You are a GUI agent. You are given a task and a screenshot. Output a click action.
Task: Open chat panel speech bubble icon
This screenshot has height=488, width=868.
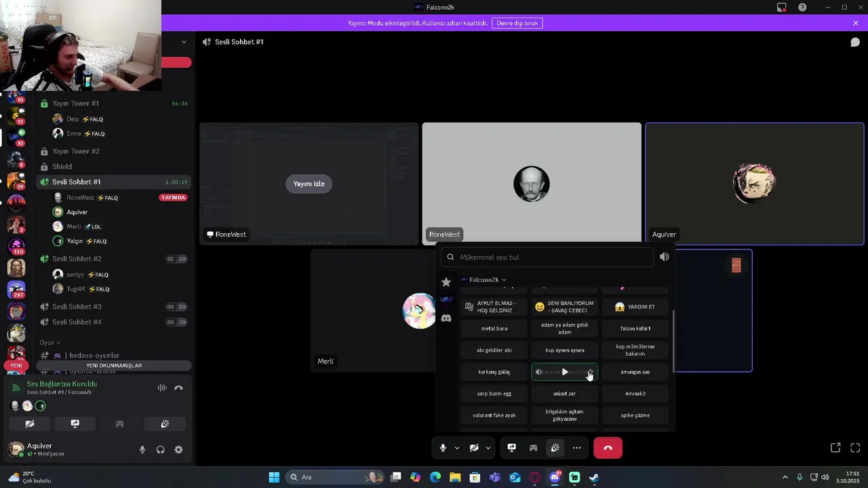(x=855, y=42)
